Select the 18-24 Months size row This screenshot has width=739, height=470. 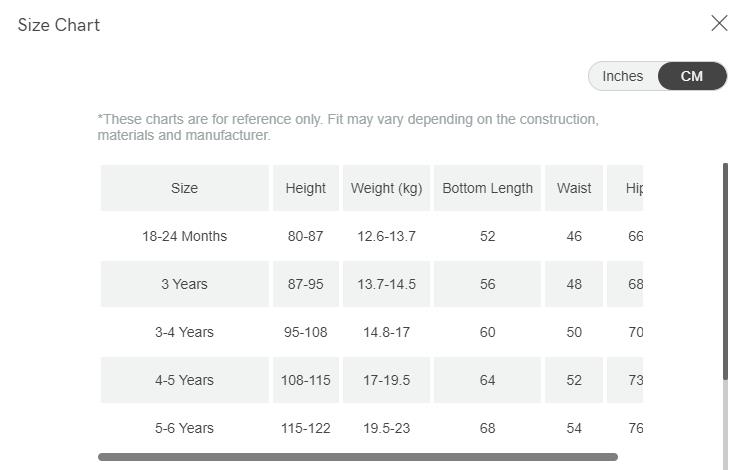(185, 236)
